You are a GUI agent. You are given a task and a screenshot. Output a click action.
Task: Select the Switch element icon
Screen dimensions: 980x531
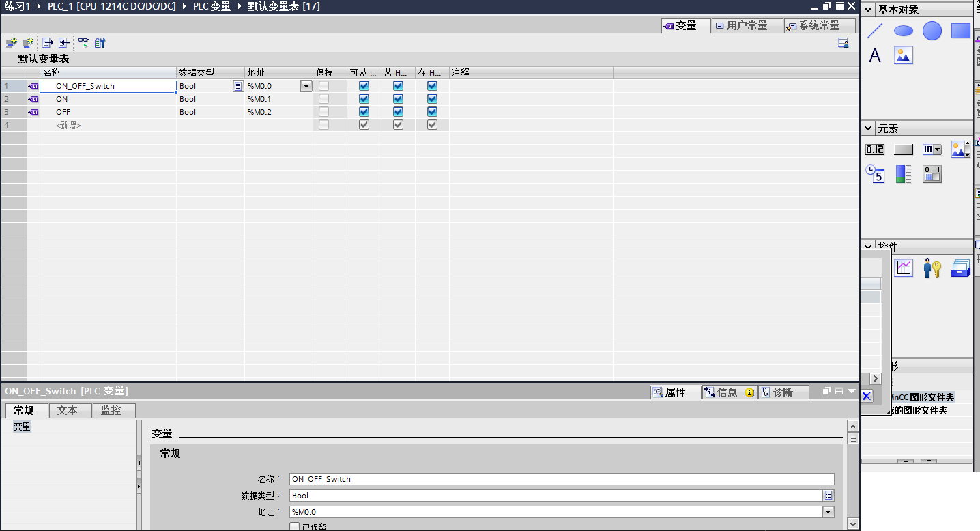click(x=932, y=174)
